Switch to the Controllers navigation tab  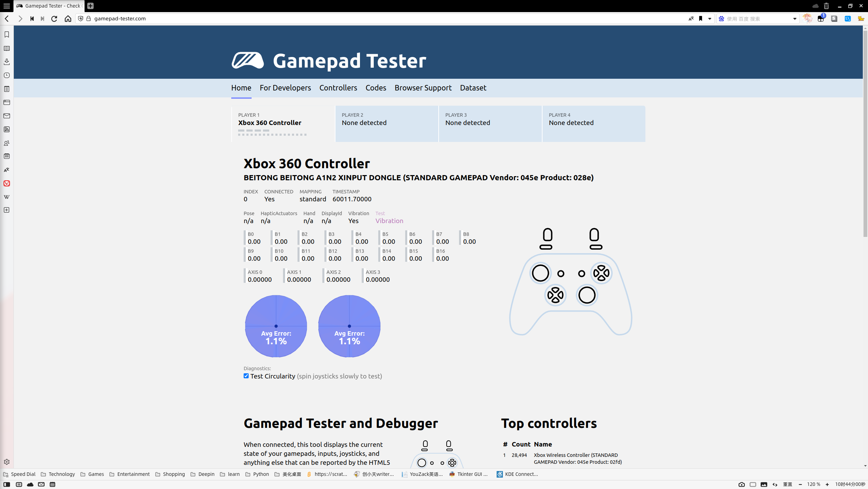pos(338,88)
